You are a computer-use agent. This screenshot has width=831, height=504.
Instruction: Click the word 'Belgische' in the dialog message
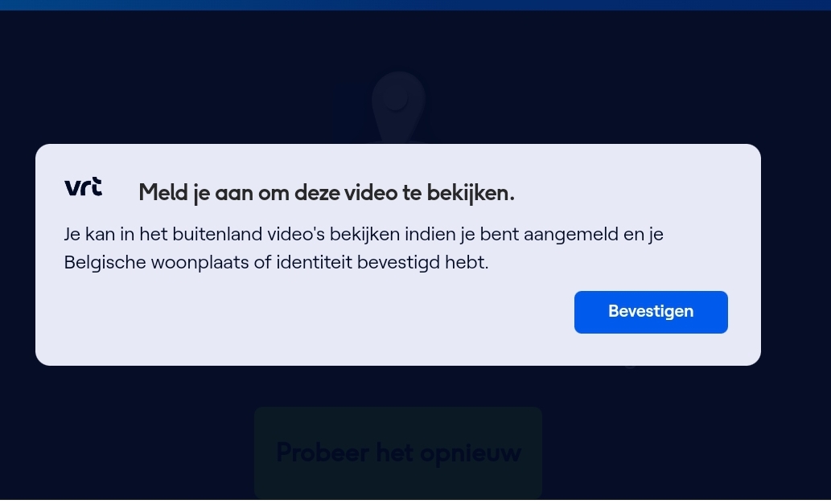pyautogui.click(x=105, y=263)
